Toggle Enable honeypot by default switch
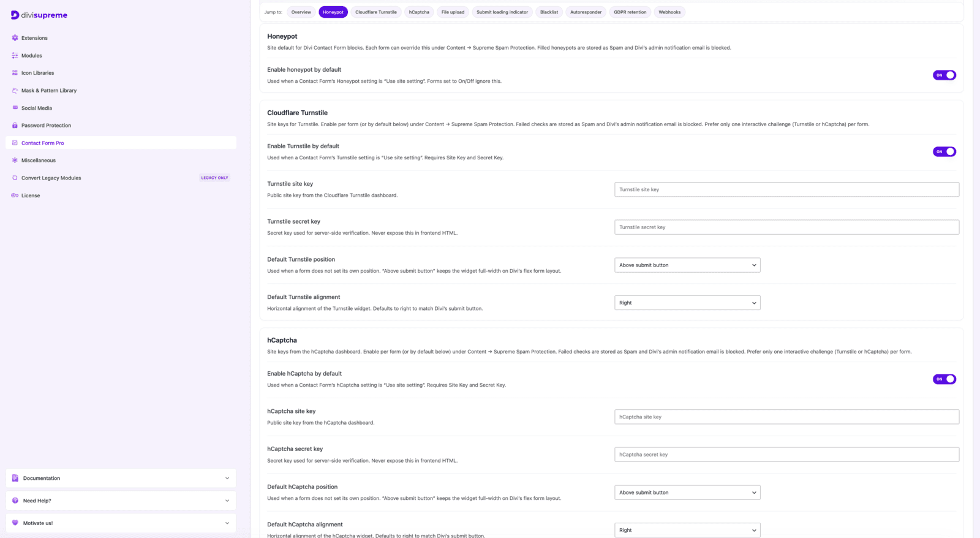980x538 pixels. (x=944, y=75)
